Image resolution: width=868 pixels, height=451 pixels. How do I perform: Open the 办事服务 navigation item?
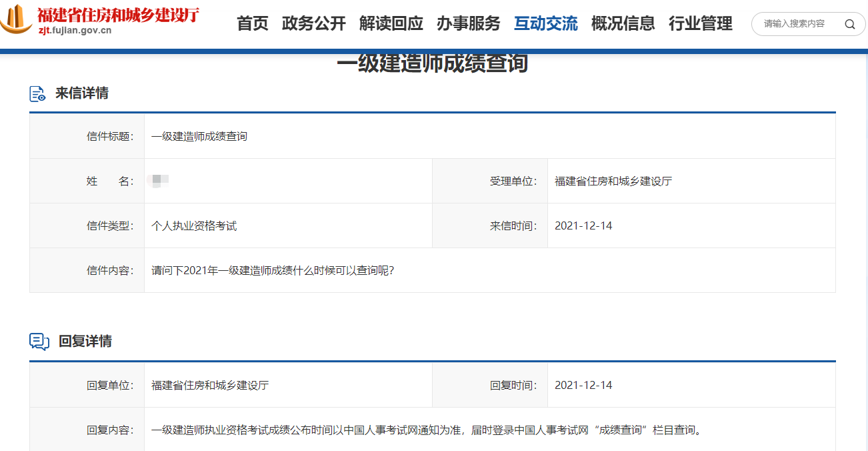tap(467, 23)
